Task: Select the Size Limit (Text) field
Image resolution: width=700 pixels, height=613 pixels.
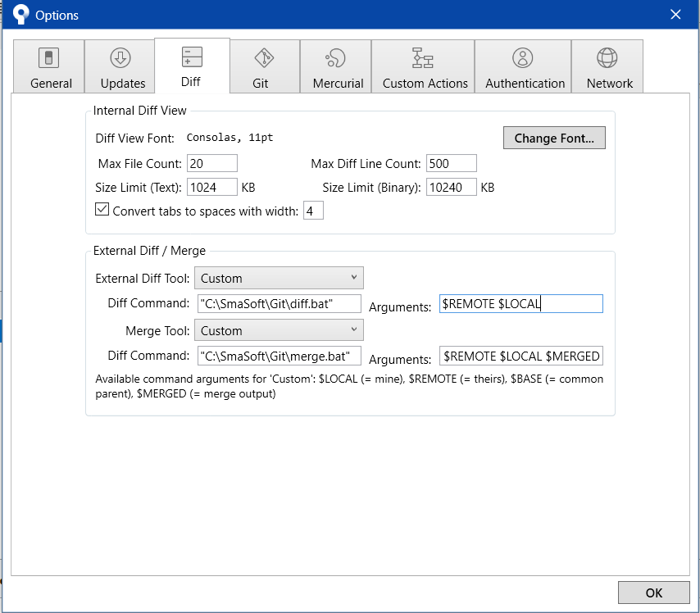Action: pyautogui.click(x=212, y=187)
